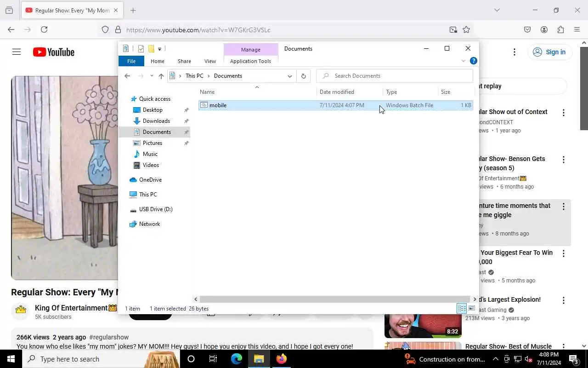Screen dimensions: 588x368
Task: Open the notification center icon
Action: 573,359
